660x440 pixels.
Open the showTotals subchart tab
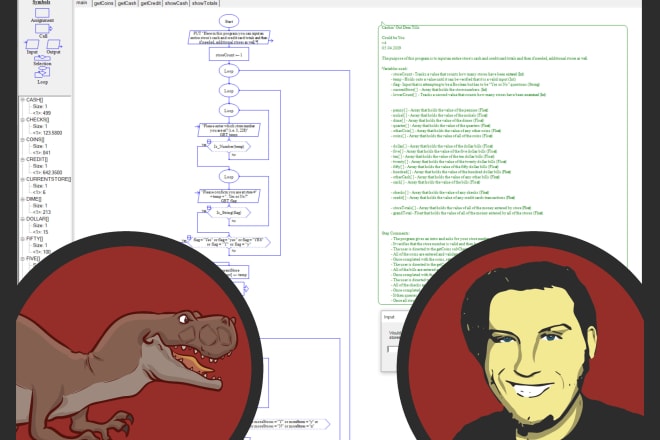tap(205, 3)
